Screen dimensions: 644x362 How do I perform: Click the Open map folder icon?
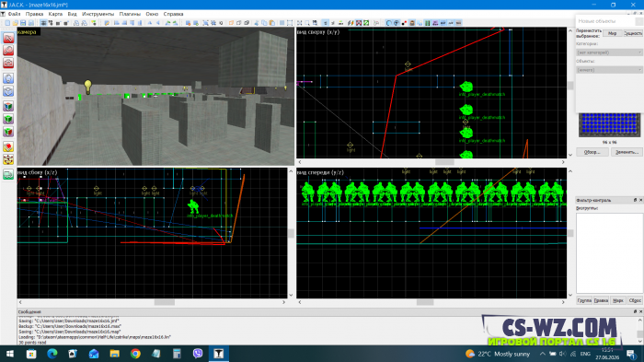click(16, 23)
